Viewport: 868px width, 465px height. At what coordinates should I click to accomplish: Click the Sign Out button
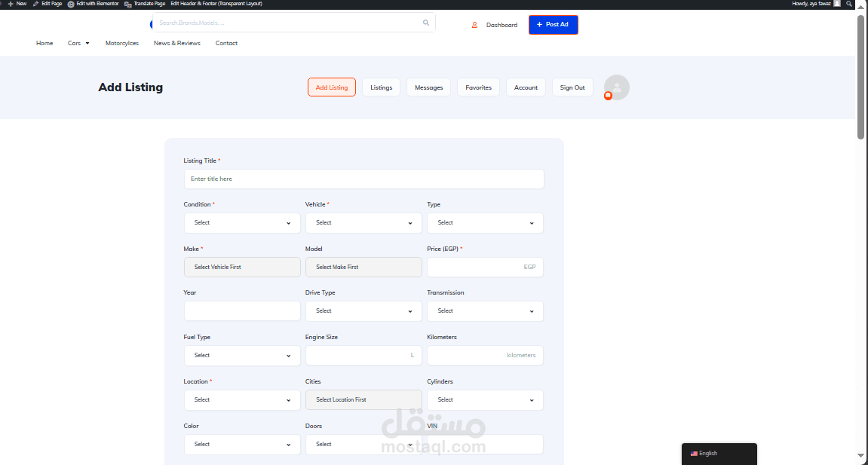pos(572,87)
